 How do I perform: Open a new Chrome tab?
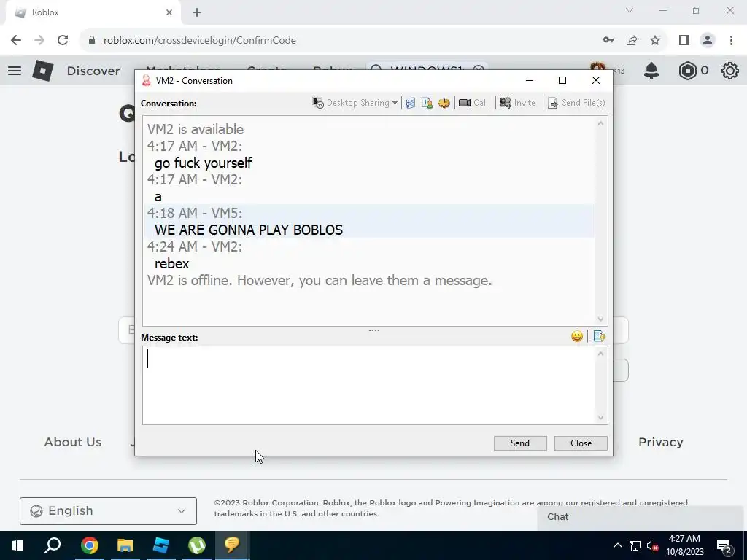pos(197,12)
